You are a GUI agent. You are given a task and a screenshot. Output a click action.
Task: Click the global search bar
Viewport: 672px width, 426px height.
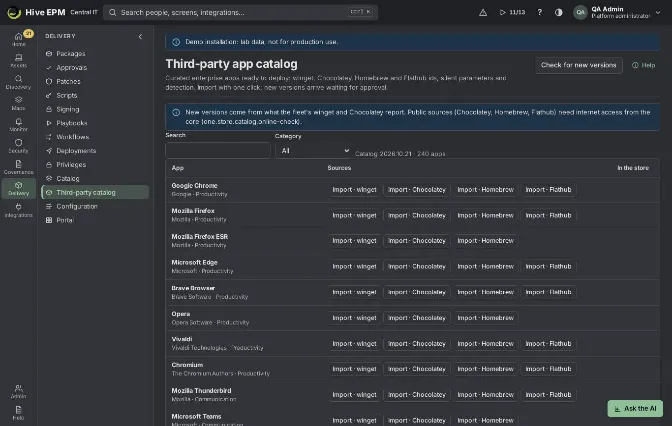[240, 12]
